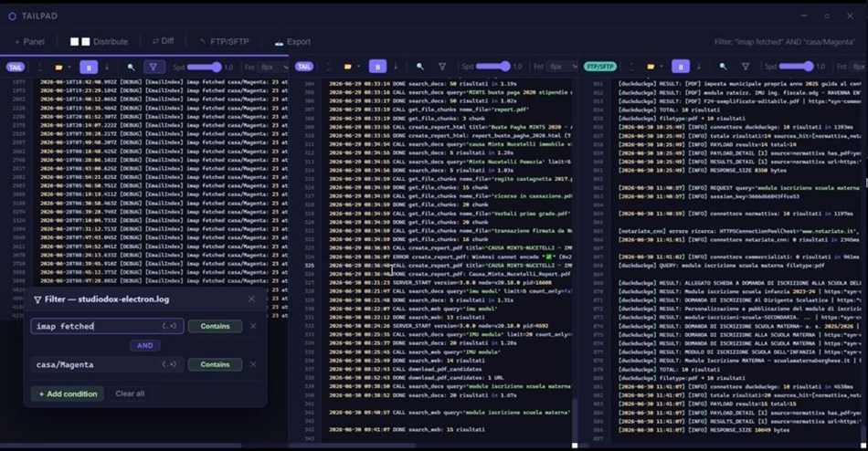Click the Add condition button
The height and width of the screenshot is (451, 868).
tap(68, 393)
